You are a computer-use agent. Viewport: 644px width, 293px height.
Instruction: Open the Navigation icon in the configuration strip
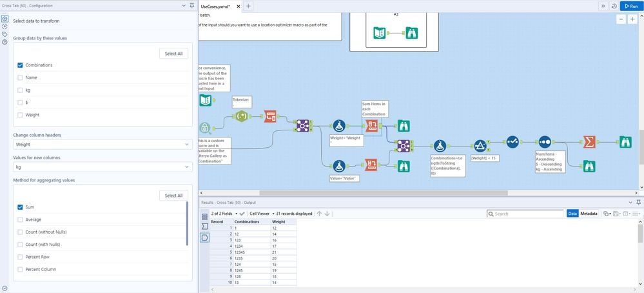click(5, 26)
